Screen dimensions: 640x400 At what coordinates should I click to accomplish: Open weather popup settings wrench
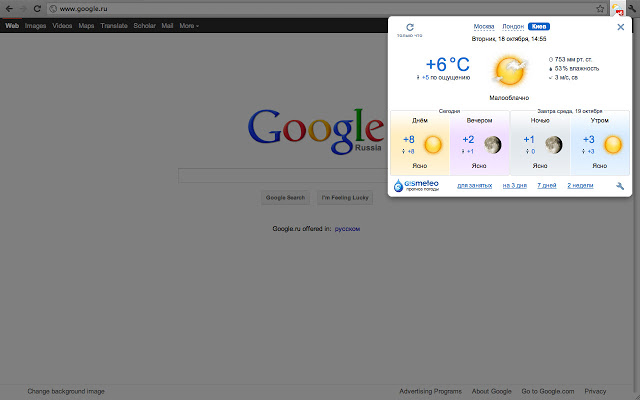620,186
